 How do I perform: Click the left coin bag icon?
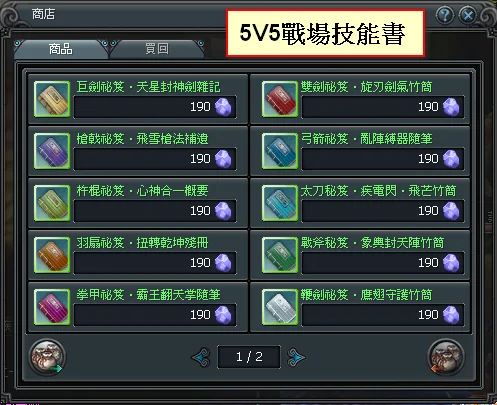coord(47,357)
